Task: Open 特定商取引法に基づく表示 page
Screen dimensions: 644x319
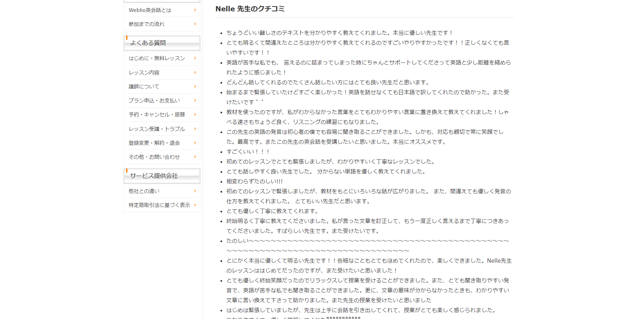Action: tap(159, 205)
